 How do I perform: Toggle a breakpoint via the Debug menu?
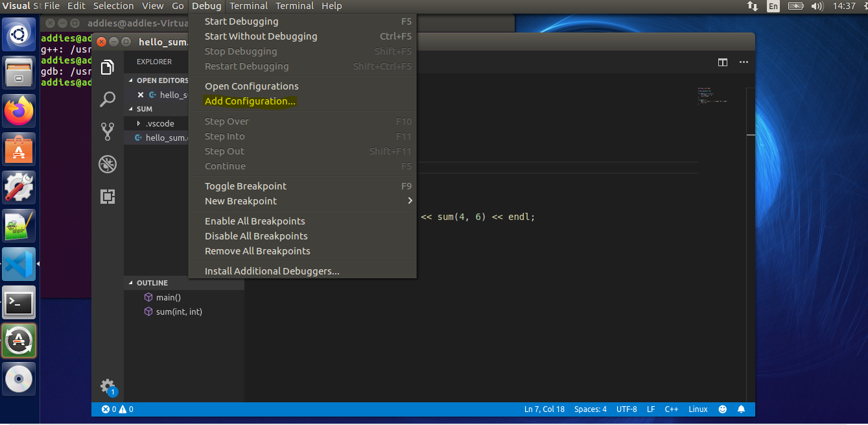click(x=245, y=186)
